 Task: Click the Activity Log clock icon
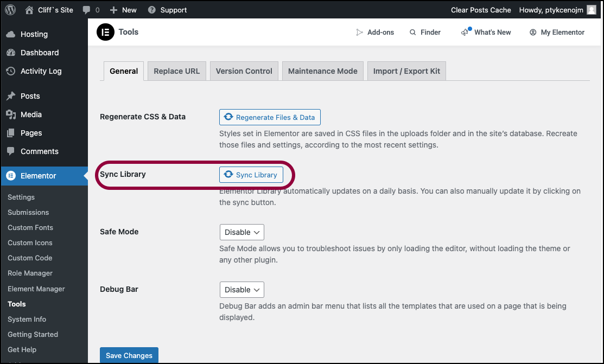[x=11, y=71]
